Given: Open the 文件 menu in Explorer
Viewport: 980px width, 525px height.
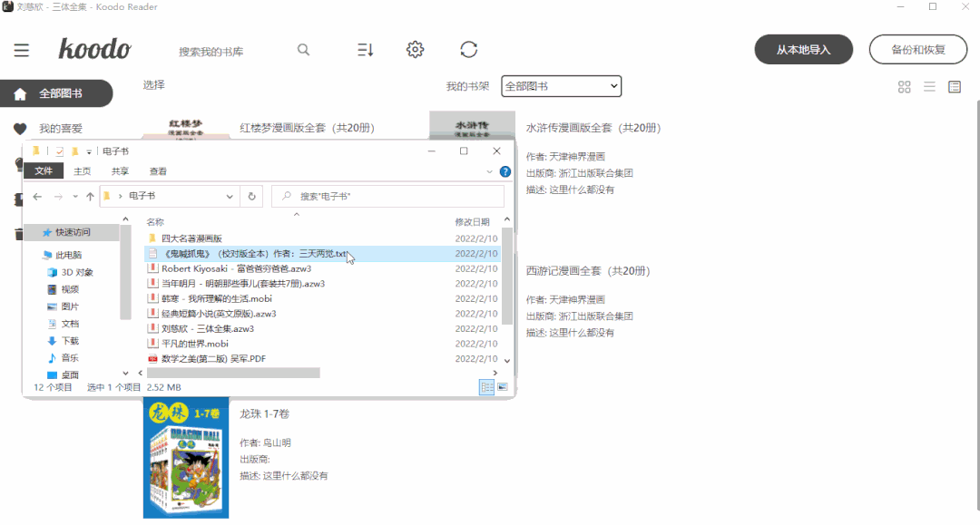Looking at the screenshot, I should point(44,170).
